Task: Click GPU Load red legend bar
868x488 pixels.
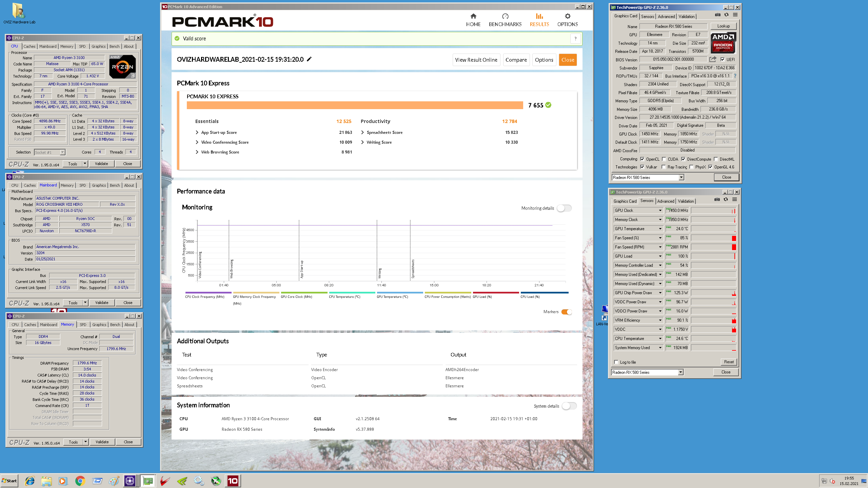Action: coord(496,293)
